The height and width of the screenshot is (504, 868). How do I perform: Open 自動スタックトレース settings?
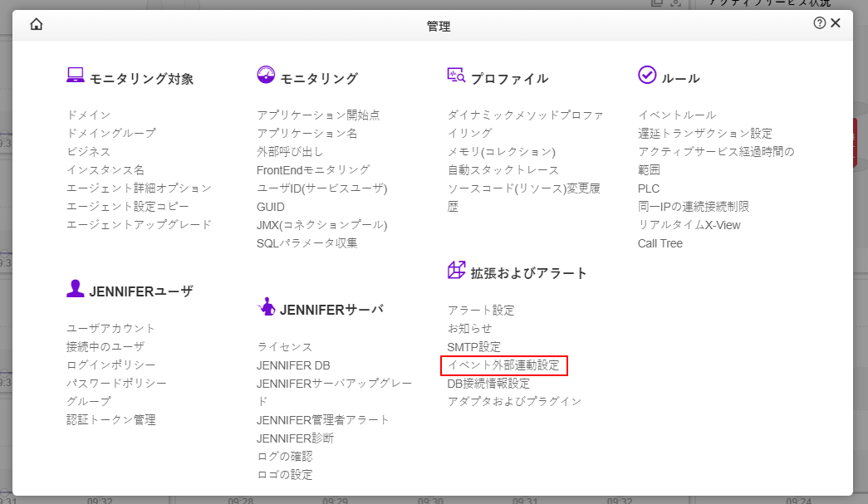(503, 169)
